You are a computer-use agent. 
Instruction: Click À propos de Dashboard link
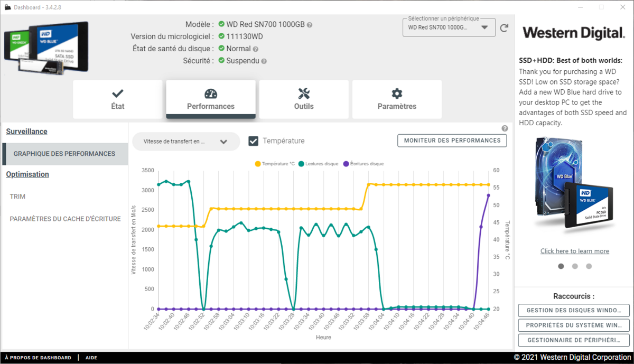(x=38, y=358)
